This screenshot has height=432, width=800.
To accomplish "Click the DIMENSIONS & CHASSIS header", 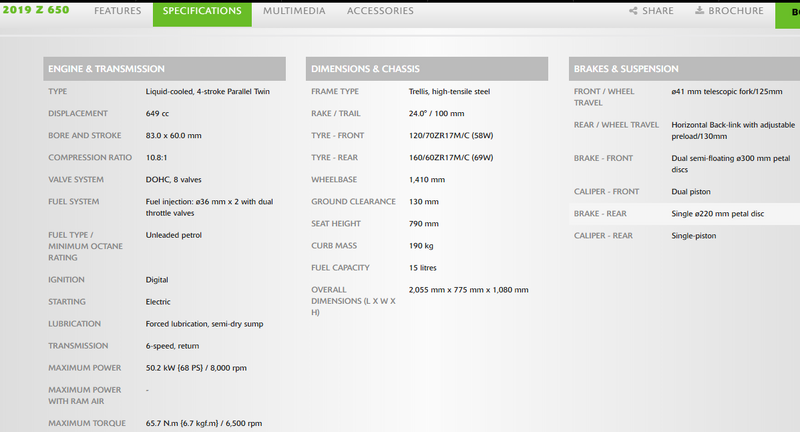I will pos(427,69).
